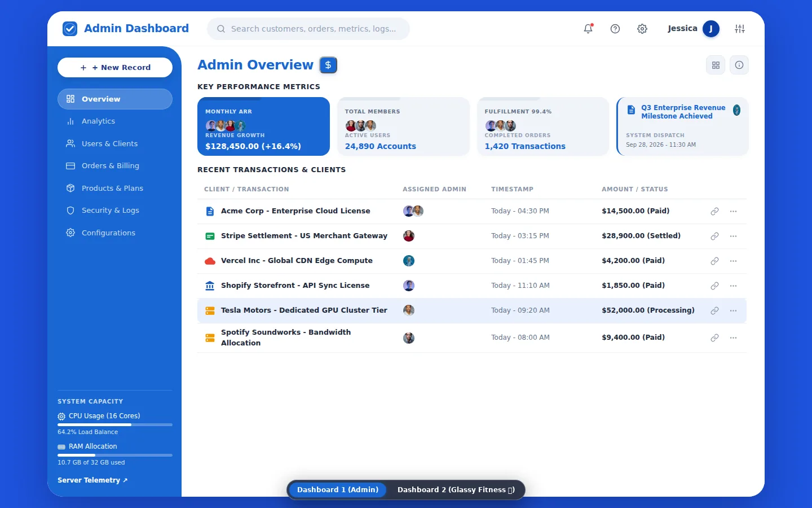
Task: Open more options for Vercel Inc row
Action: point(733,261)
